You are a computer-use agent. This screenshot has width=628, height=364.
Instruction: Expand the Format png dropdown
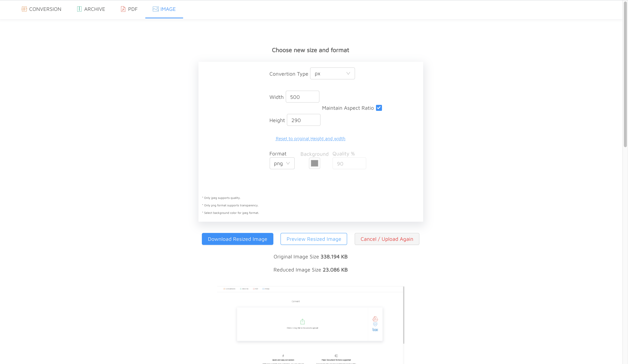(282, 163)
